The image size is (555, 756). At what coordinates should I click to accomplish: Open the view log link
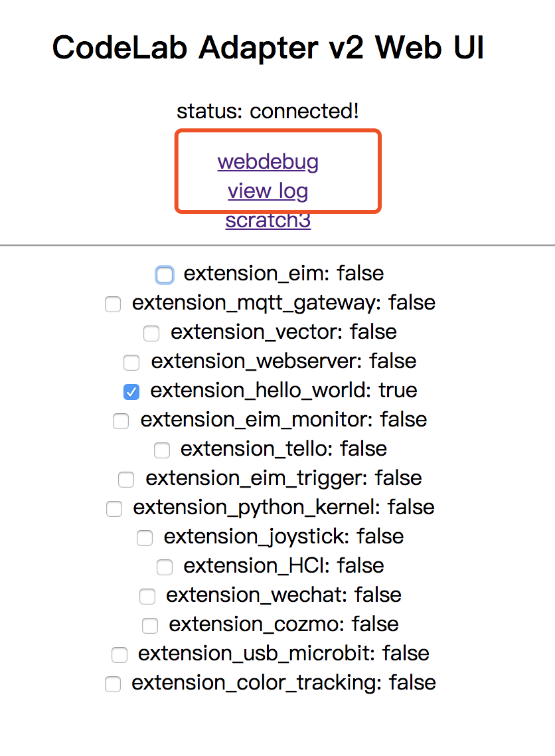pos(268,191)
